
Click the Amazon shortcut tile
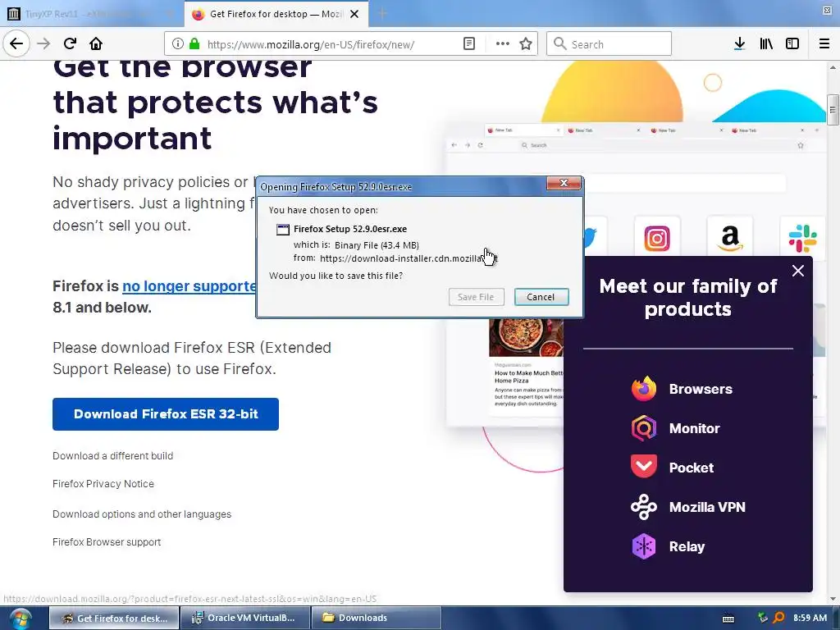point(730,238)
